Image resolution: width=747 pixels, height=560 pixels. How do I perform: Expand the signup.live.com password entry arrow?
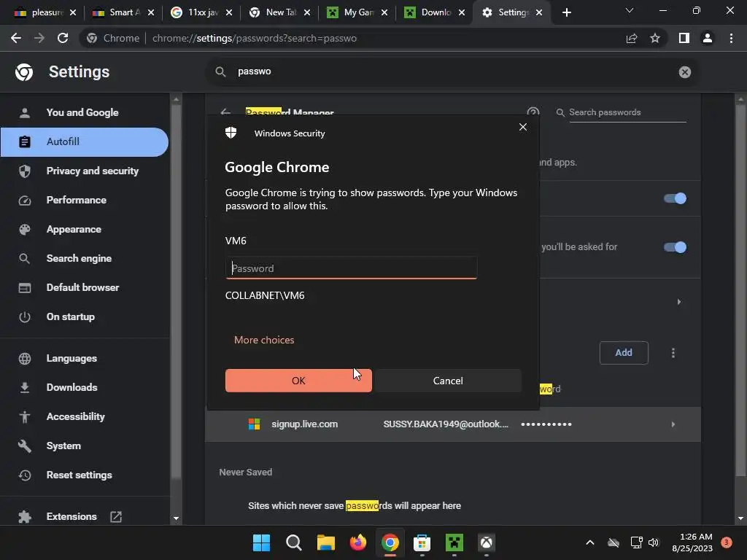[x=673, y=424]
